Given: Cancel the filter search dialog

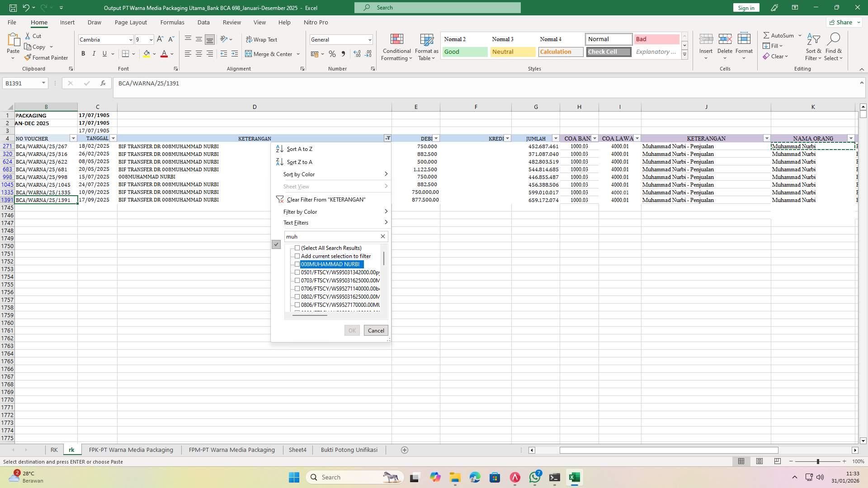Looking at the screenshot, I should tap(376, 330).
